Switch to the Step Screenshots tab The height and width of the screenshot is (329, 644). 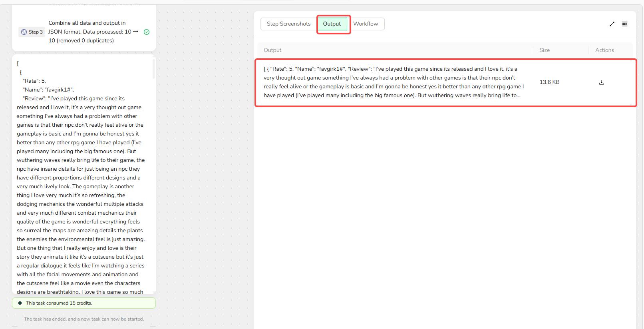(288, 24)
